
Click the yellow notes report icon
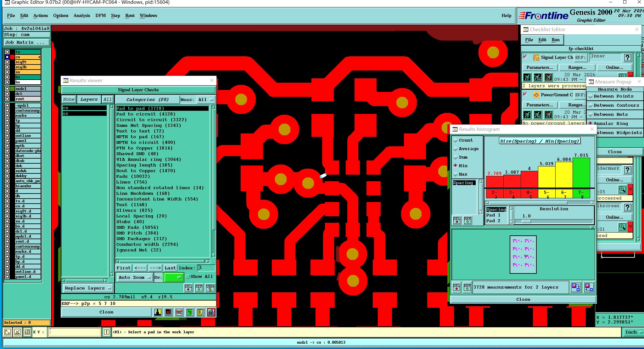[200, 312]
